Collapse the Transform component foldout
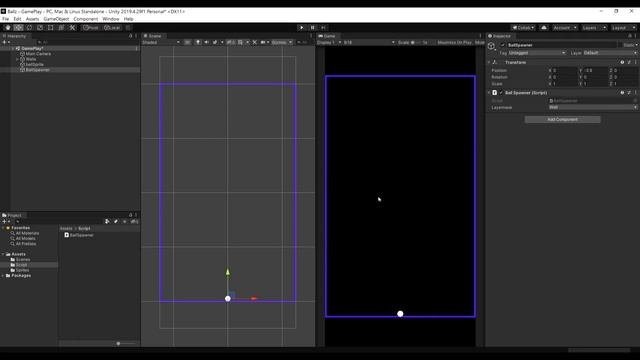640x360 pixels. pyautogui.click(x=489, y=62)
